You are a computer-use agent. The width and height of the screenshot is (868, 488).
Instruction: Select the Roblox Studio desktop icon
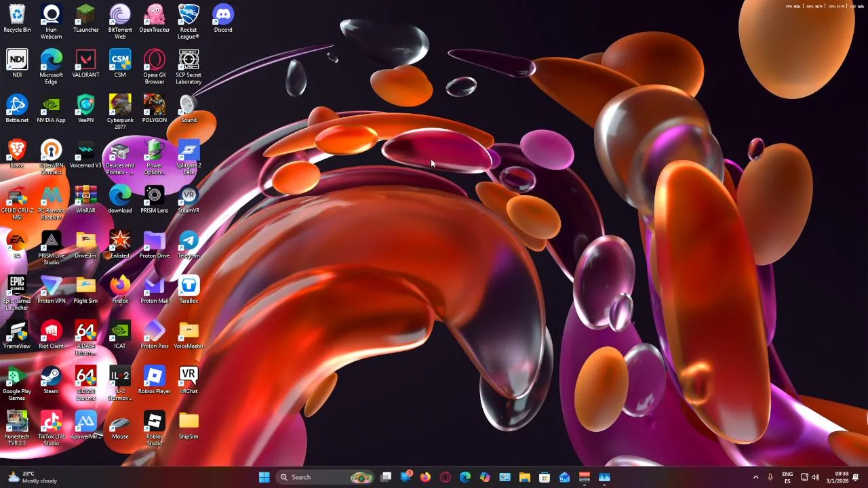(155, 428)
